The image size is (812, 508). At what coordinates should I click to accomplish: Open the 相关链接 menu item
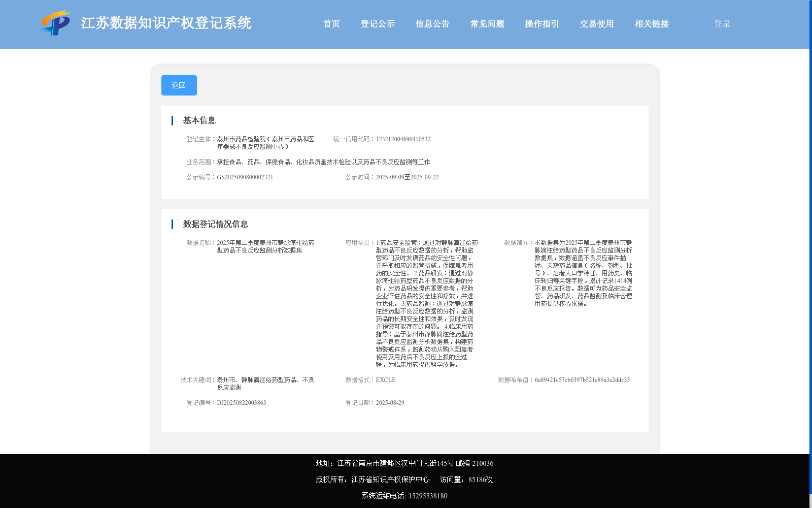(652, 24)
